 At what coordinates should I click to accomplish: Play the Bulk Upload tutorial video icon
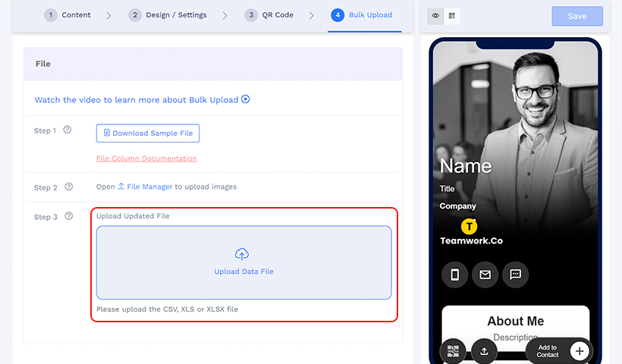tap(246, 99)
